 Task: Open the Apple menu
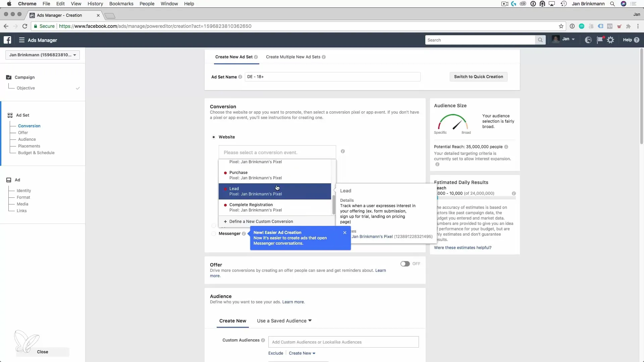click(9, 4)
